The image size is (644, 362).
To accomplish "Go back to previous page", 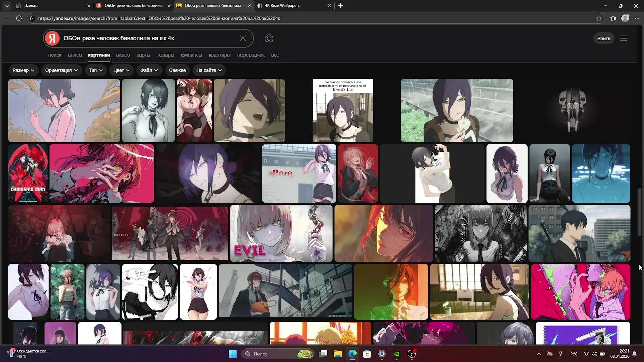I will (x=7, y=18).
